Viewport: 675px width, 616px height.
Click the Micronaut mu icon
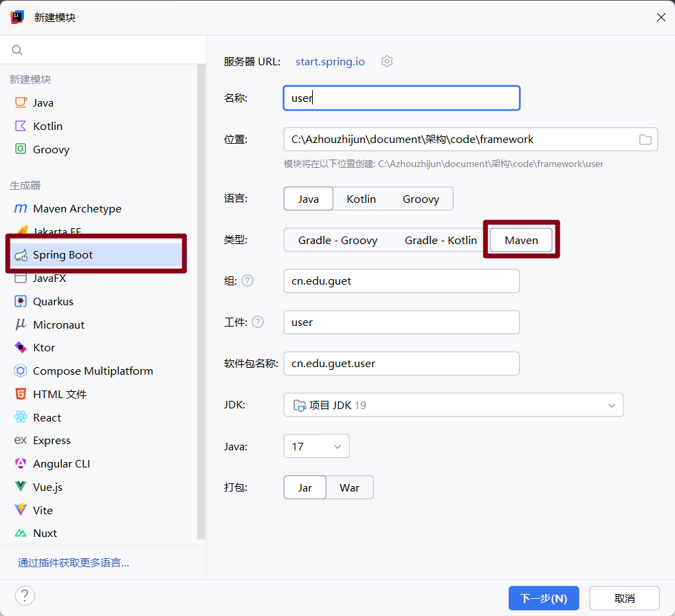point(21,324)
